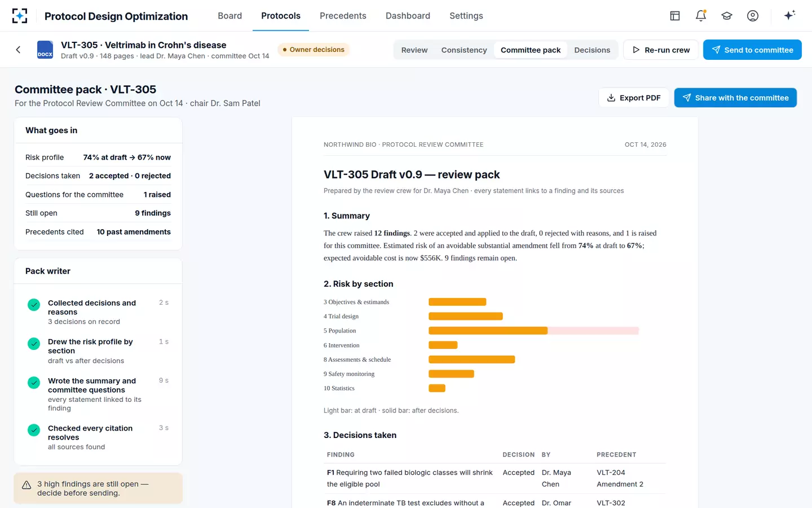Open the Protocols tab
The height and width of the screenshot is (508, 812).
point(281,16)
